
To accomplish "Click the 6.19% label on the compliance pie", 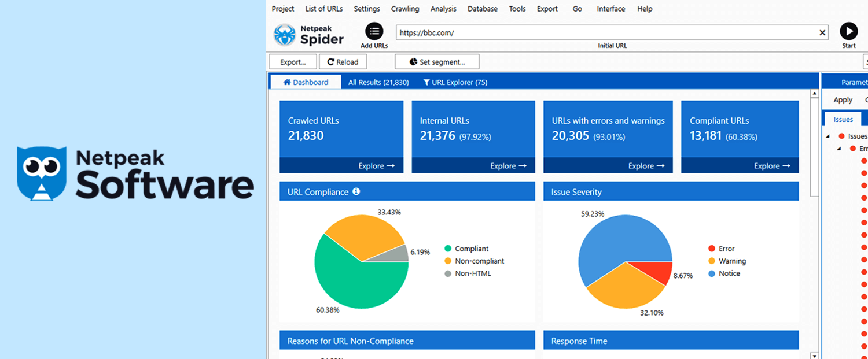I will (421, 252).
